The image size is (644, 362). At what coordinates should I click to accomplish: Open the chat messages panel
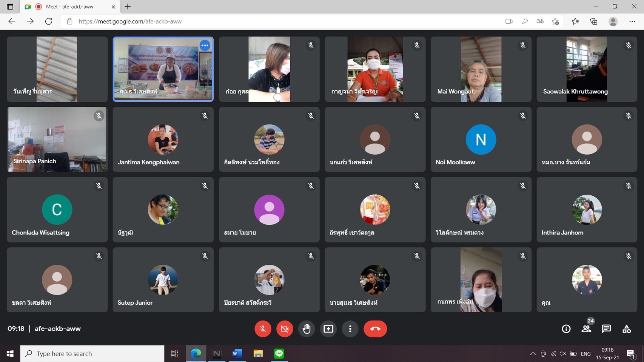606,329
